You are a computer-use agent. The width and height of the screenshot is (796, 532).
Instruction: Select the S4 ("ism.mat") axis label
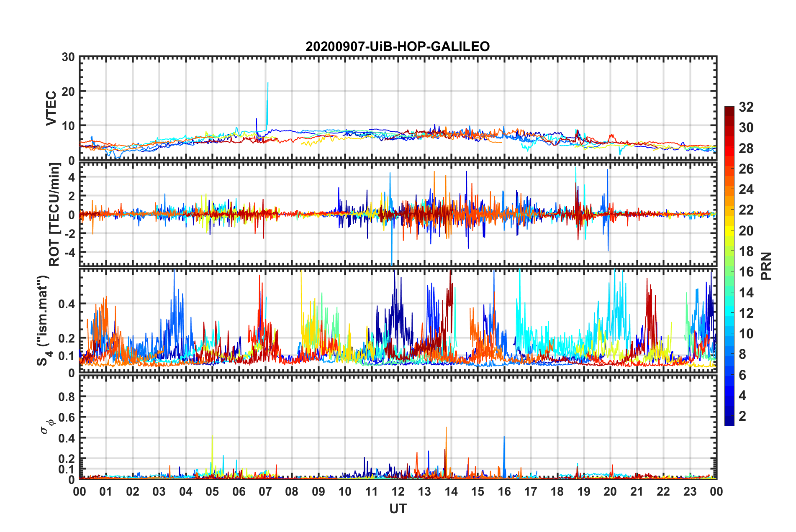pos(43,320)
